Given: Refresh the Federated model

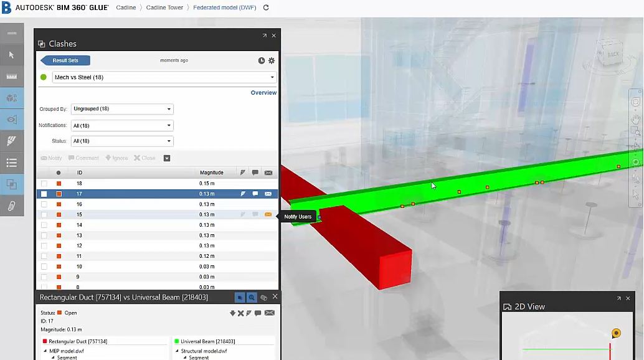Looking at the screenshot, I should click(266, 7).
